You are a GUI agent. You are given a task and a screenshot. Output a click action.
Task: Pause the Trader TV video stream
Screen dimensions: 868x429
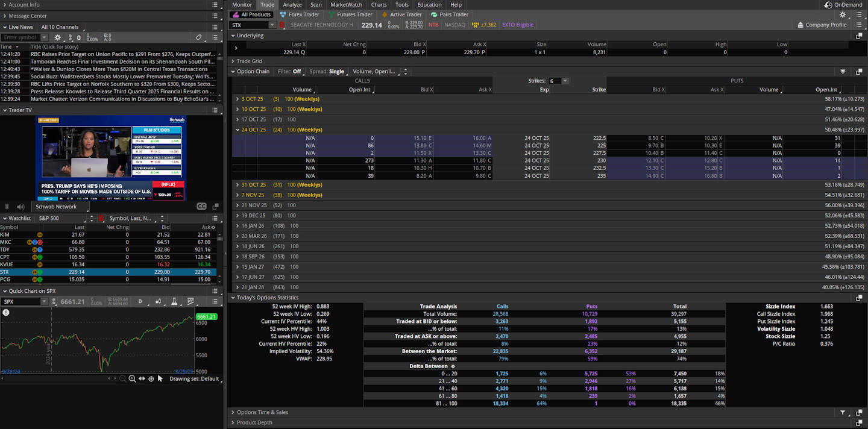tap(7, 207)
